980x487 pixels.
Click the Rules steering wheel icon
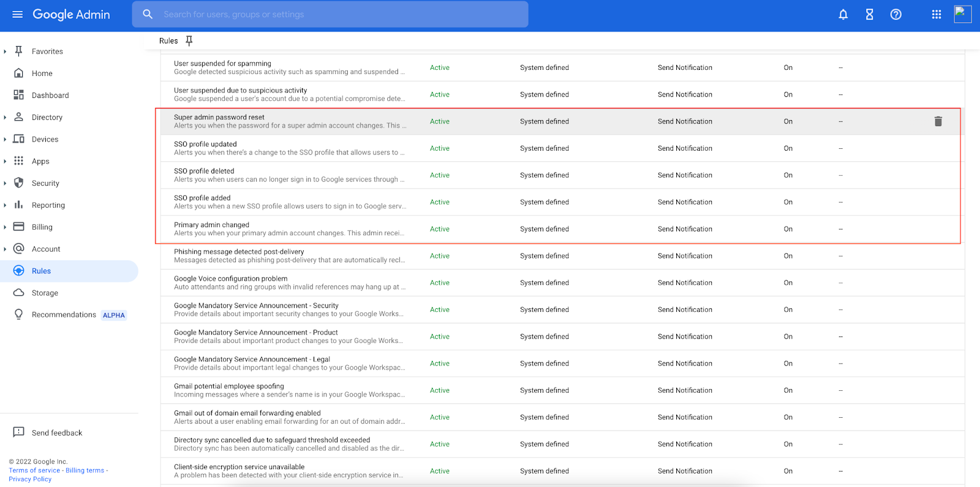coord(19,271)
